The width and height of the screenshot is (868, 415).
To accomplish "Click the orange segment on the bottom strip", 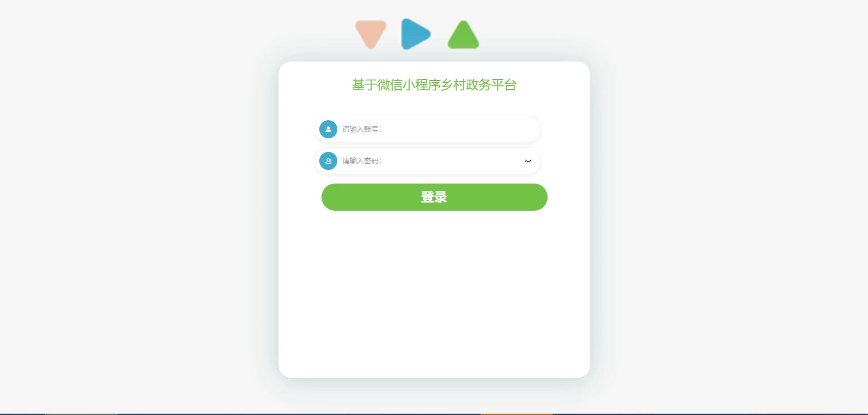I will [x=517, y=414].
